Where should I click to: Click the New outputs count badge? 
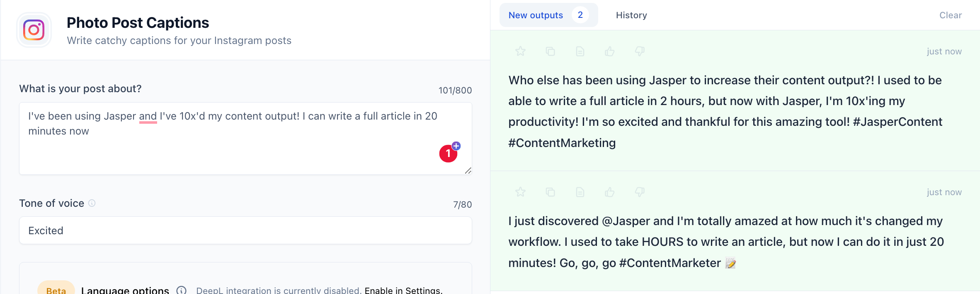pos(580,15)
